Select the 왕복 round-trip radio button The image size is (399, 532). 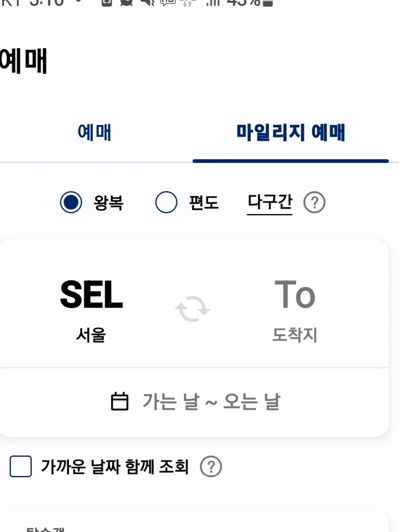71,202
